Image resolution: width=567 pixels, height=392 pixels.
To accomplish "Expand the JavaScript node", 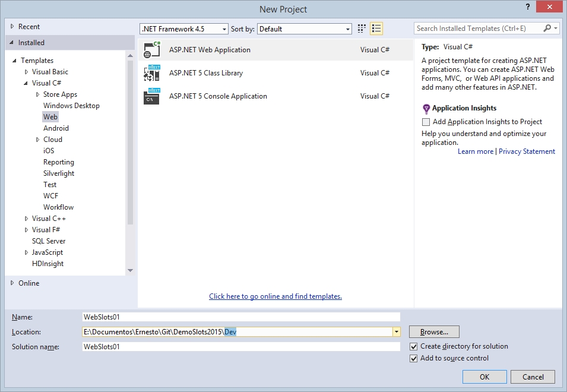I will 26,252.
